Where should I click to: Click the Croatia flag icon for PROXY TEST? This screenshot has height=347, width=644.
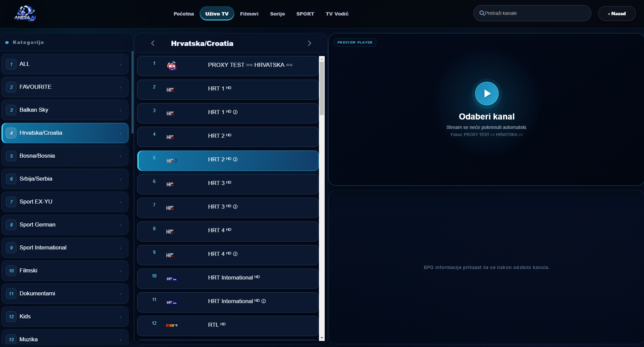coord(172,66)
